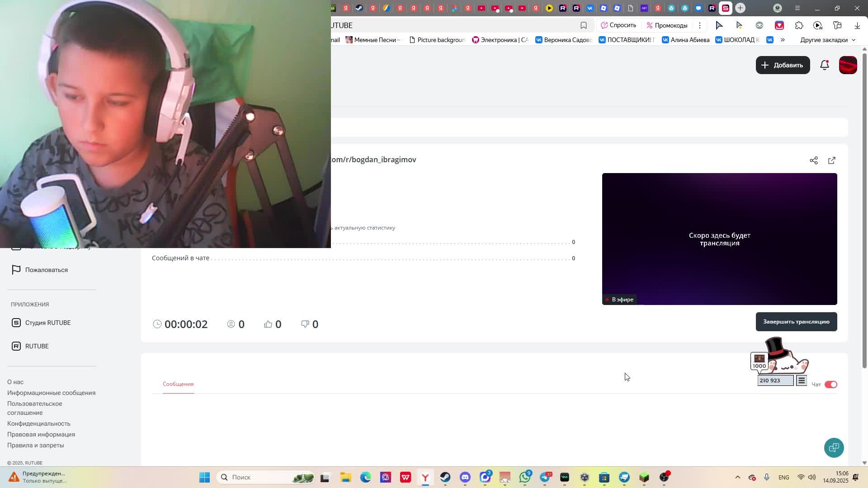Click the bookmark page icon
The height and width of the screenshot is (488, 868).
pyautogui.click(x=584, y=25)
